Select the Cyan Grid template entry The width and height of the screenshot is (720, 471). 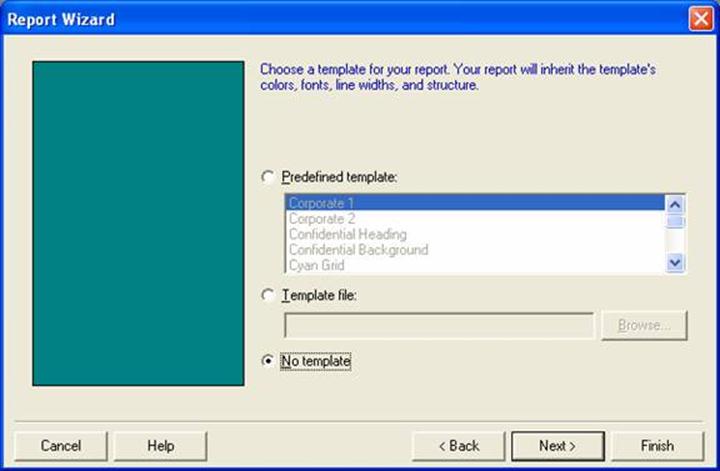point(475,265)
